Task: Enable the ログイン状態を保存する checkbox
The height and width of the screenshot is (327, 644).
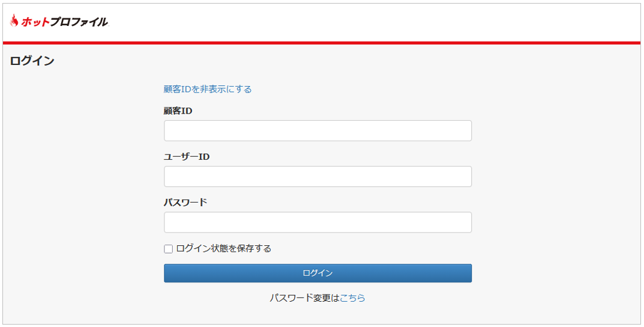Action: 169,249
